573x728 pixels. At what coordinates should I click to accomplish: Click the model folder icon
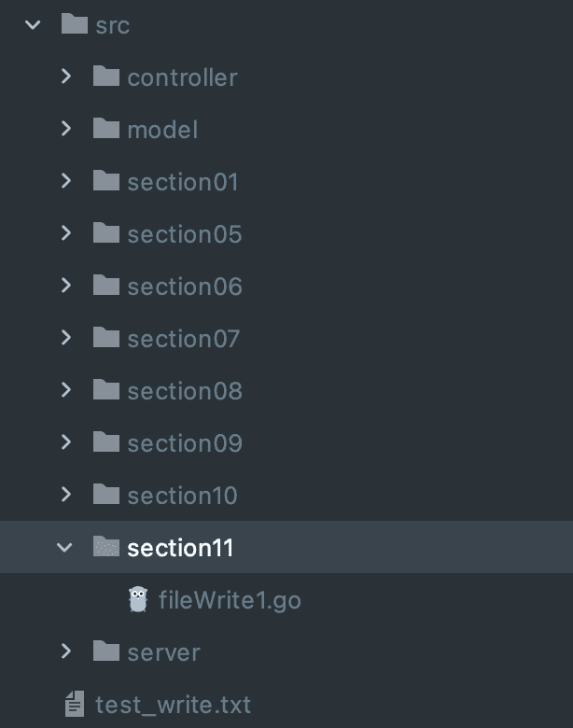106,129
